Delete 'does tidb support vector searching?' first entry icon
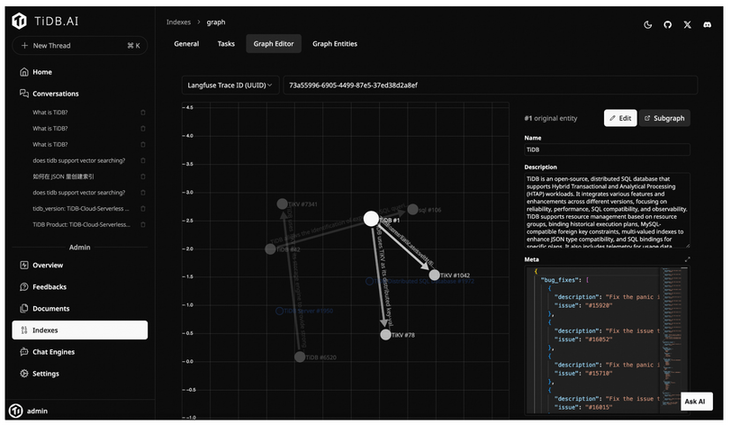The height and width of the screenshot is (425, 731). (143, 160)
